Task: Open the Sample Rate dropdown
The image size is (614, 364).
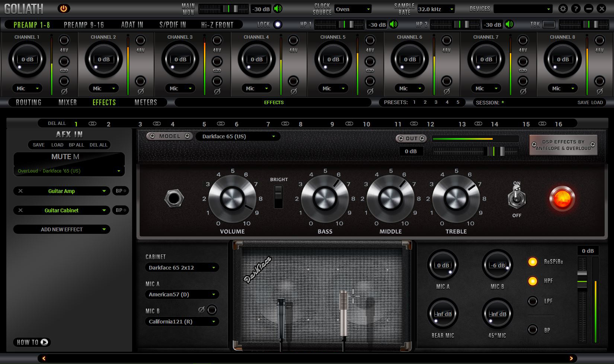Action: pyautogui.click(x=436, y=9)
